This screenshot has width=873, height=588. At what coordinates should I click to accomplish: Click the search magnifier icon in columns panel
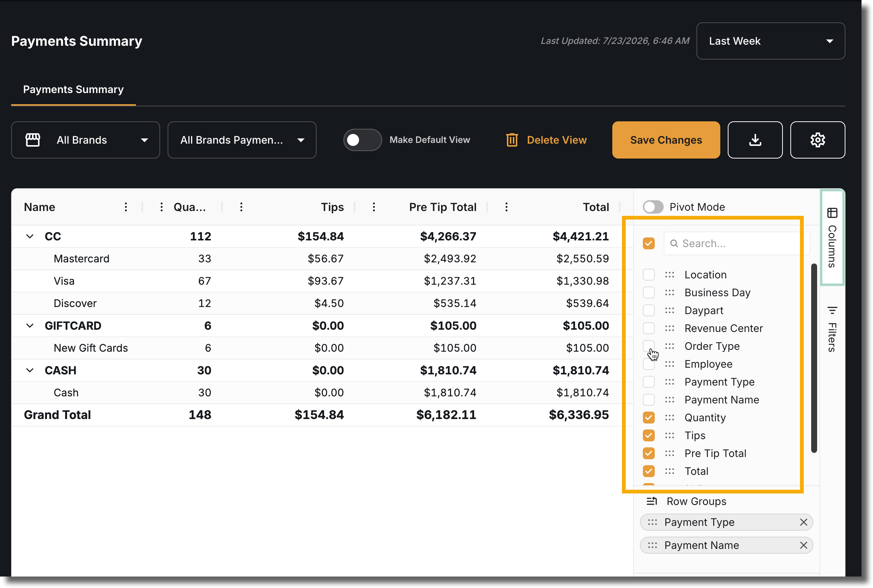click(x=674, y=244)
